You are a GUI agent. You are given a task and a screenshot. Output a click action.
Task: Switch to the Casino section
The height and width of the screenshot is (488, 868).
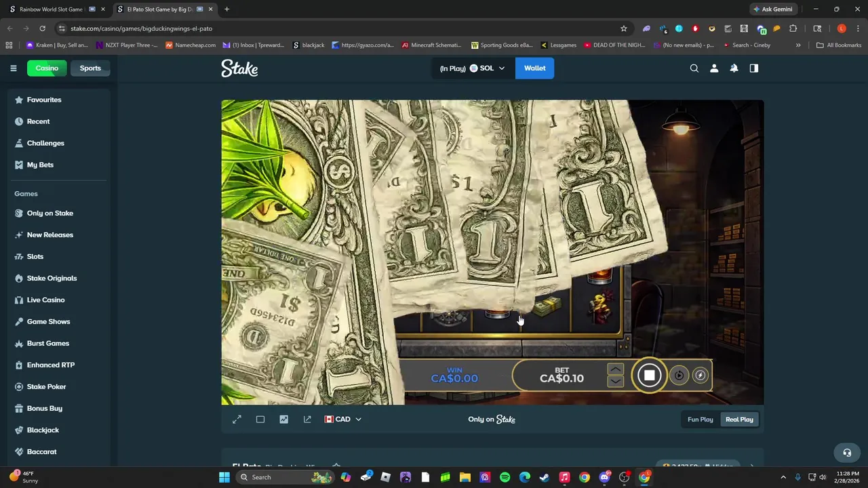(47, 68)
